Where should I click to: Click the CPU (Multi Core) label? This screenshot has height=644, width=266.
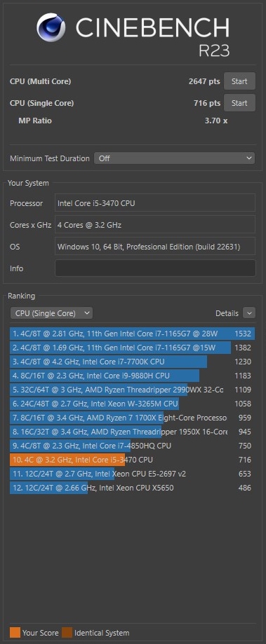coord(40,81)
